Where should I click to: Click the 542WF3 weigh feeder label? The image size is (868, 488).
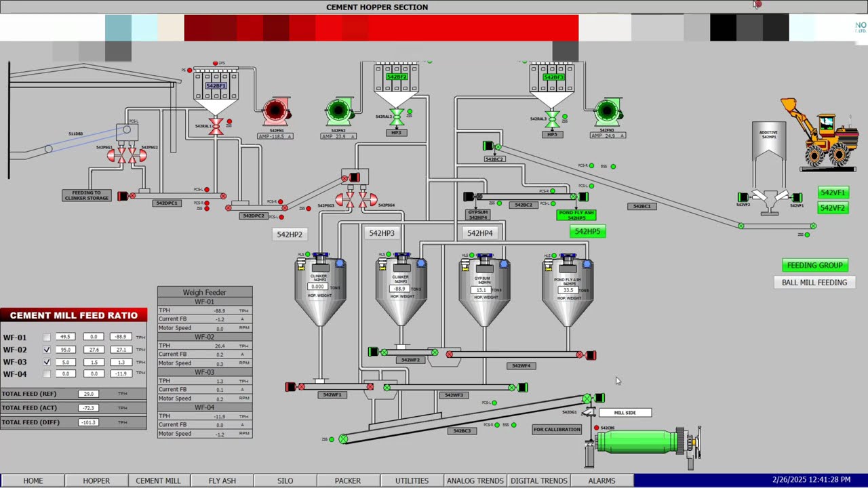pos(454,394)
